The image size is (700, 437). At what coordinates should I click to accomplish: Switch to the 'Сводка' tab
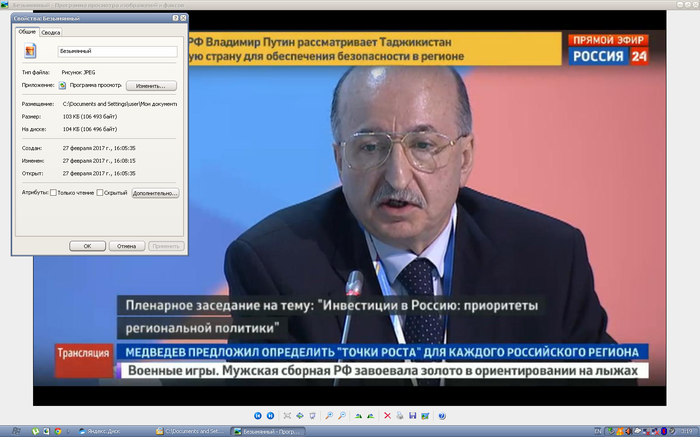coord(50,33)
